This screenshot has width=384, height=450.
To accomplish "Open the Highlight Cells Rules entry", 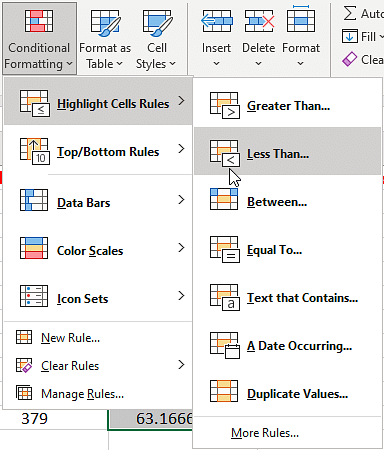I will coord(98,101).
